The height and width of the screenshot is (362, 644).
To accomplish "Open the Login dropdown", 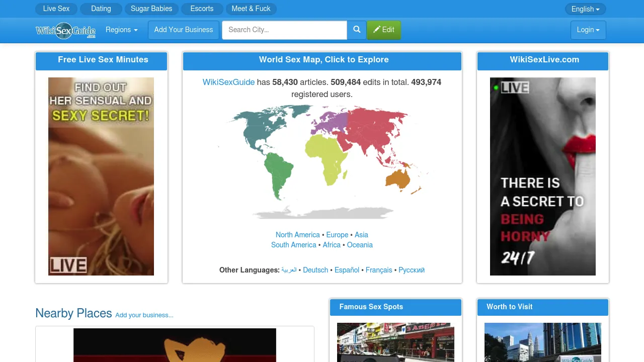I will tap(588, 30).
